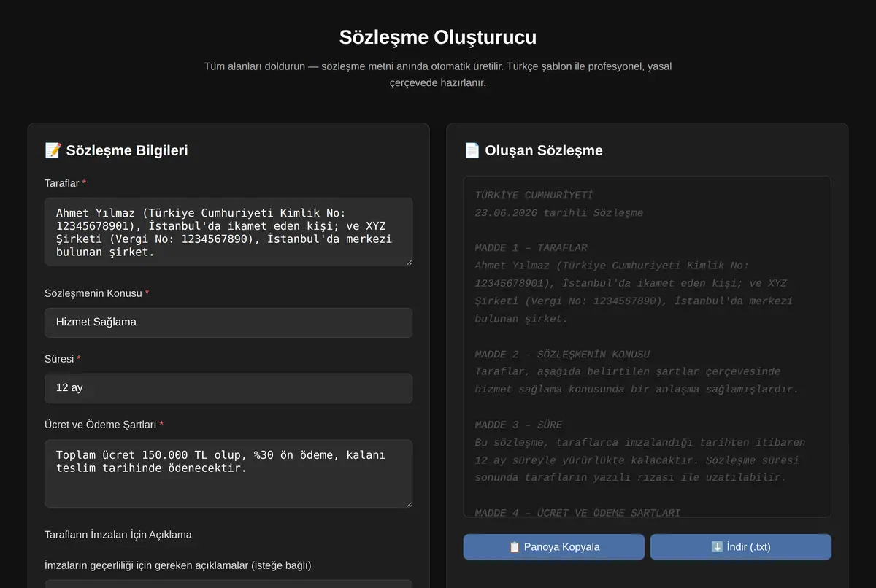Click the İndir (.txt) button

(x=741, y=547)
